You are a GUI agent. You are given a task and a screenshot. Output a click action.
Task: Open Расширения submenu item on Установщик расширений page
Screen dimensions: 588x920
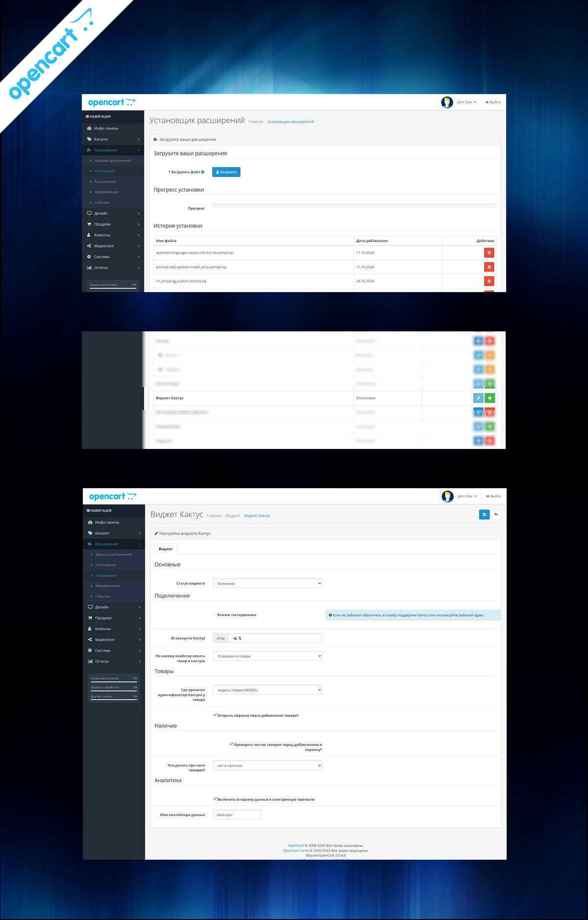tap(113, 182)
